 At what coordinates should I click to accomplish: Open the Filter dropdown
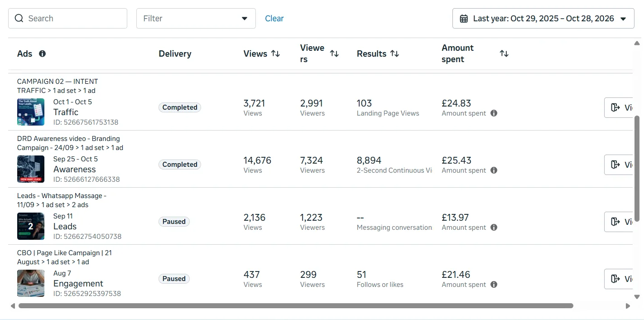[196, 19]
